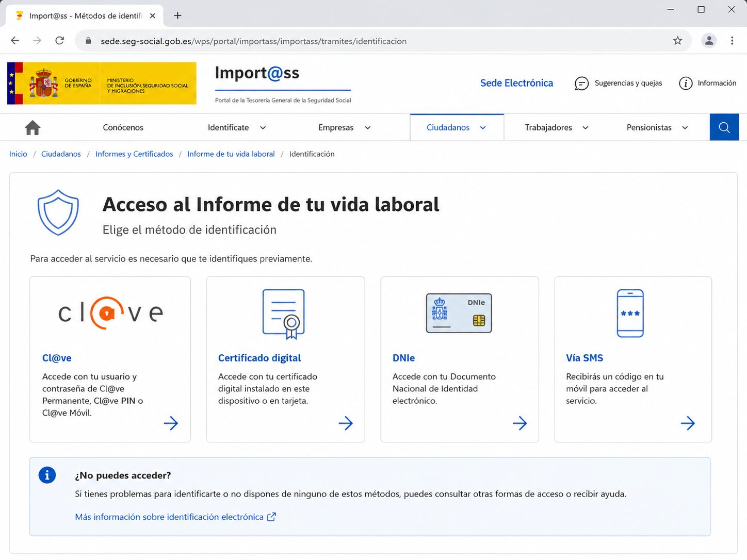The image size is (747, 560).
Task: Expand the Pensionistas dropdown menu
Action: pyautogui.click(x=657, y=127)
